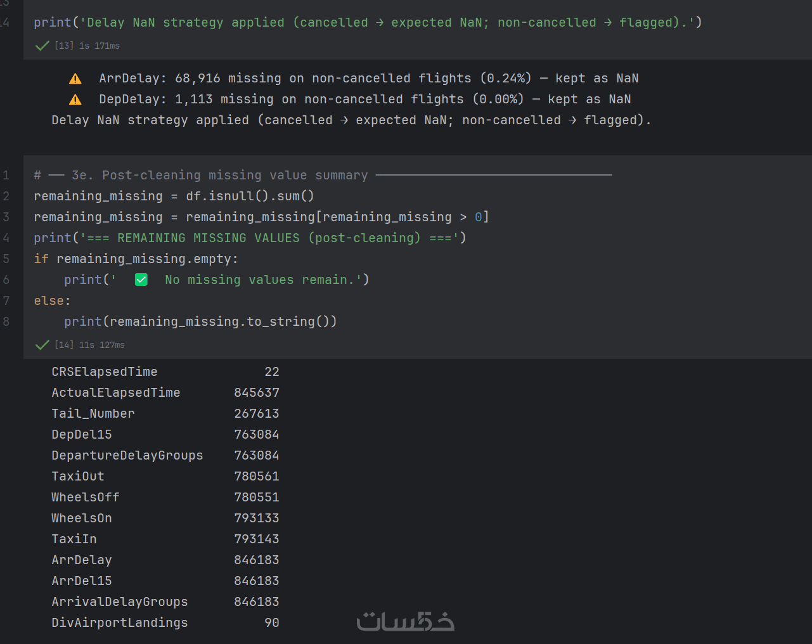
Task: Click the watermark logo at the bottom
Action: coord(406,622)
